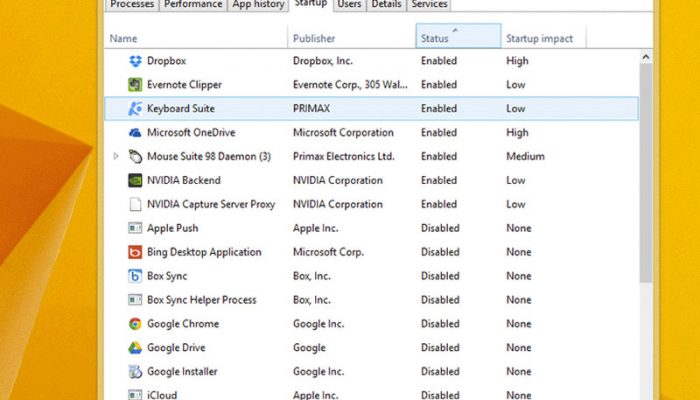
Task: Select the Box Sync Helper Process entry
Action: point(202,300)
